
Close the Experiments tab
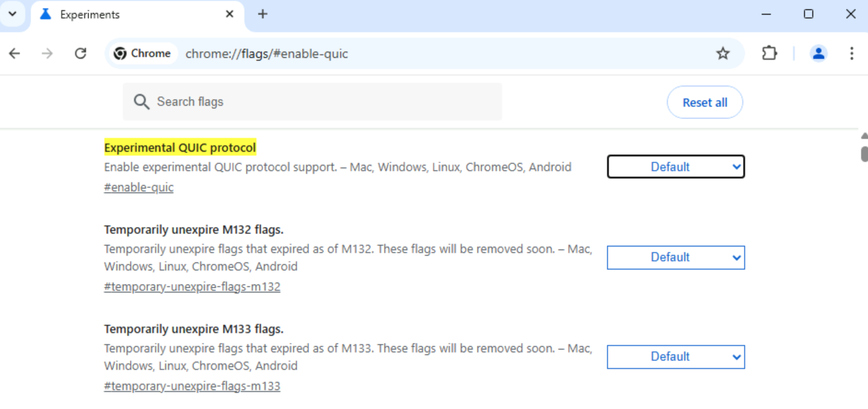pos(229,14)
